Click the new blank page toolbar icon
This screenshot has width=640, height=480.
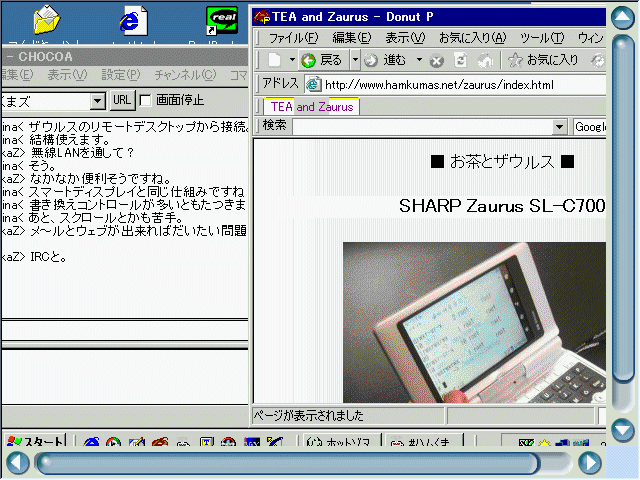click(275, 60)
